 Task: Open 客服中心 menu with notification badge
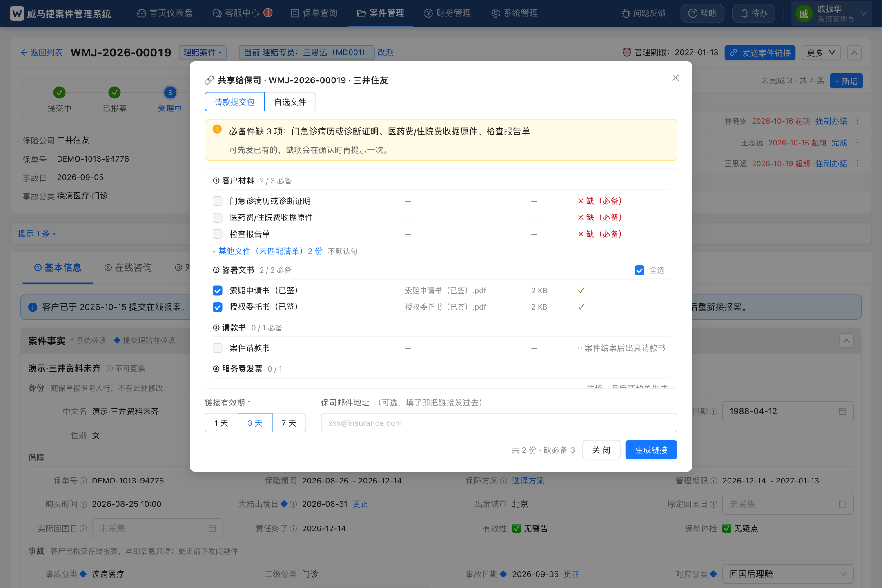point(242,13)
